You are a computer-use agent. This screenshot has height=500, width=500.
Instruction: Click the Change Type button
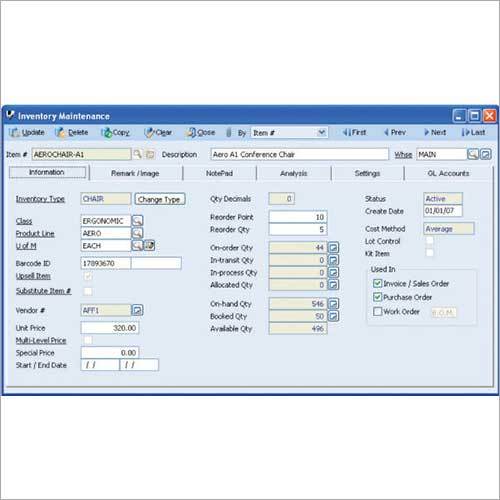click(160, 199)
